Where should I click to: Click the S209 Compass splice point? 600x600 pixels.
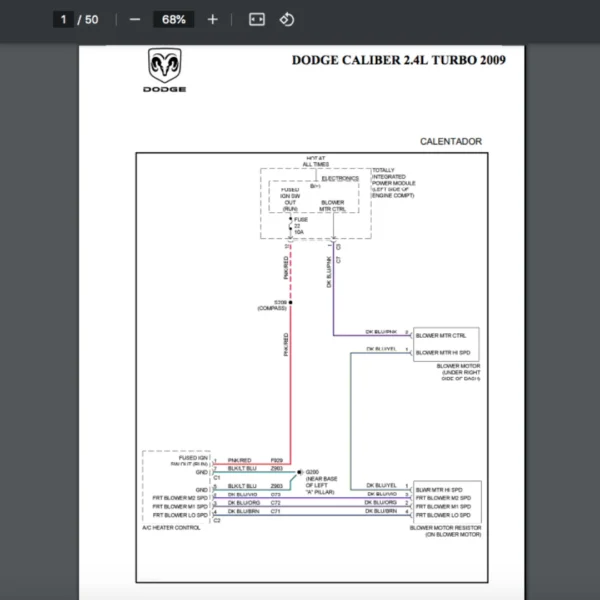point(291,300)
